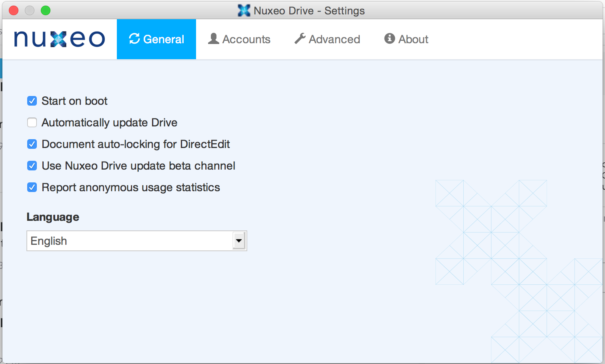The height and width of the screenshot is (364, 605).
Task: Open the Accounts tab
Action: (239, 39)
